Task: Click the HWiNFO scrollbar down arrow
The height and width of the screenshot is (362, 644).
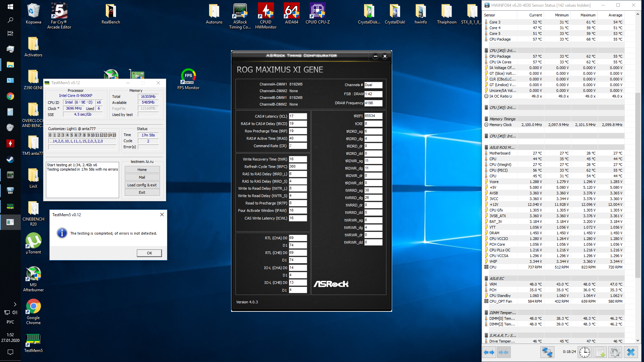Action: point(638,341)
